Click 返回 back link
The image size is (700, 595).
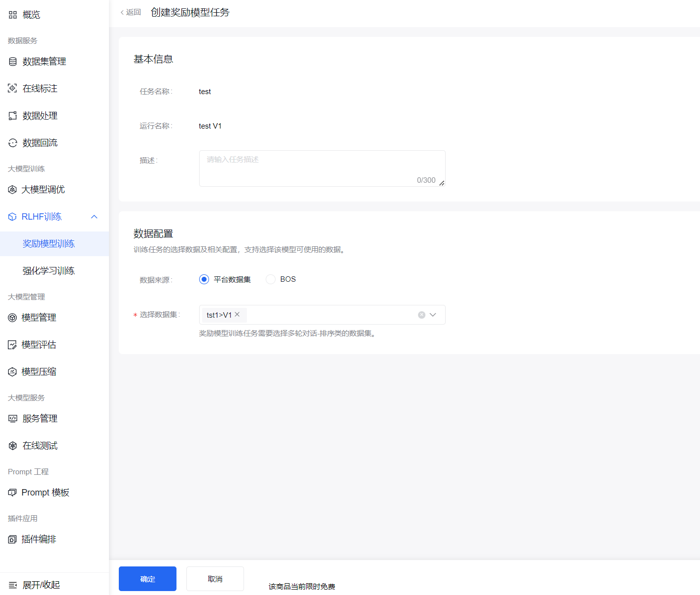[131, 12]
